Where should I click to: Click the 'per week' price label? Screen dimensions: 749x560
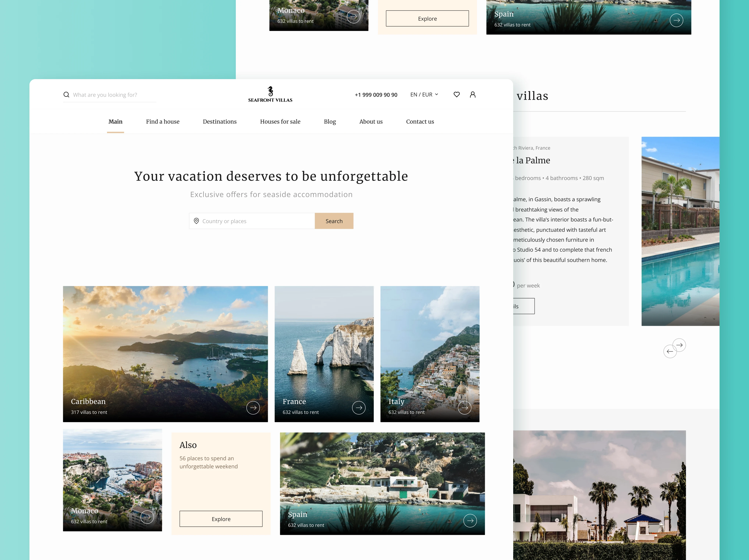[x=528, y=286]
